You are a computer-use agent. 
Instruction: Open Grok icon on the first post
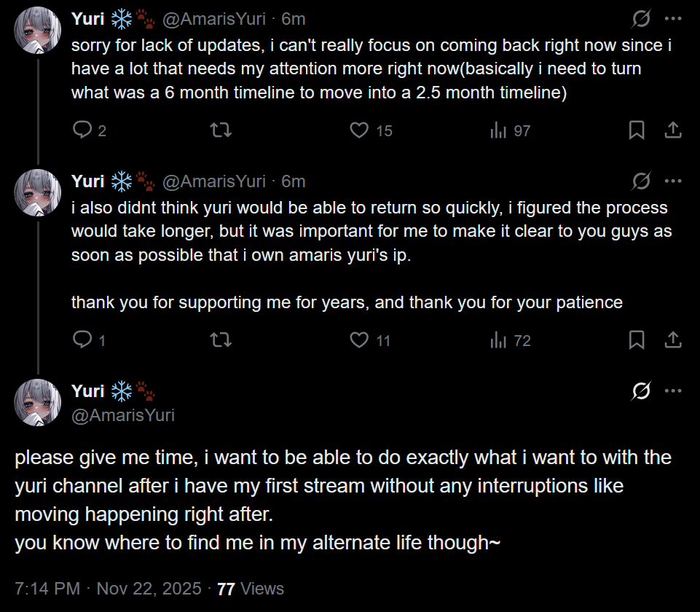point(641,20)
